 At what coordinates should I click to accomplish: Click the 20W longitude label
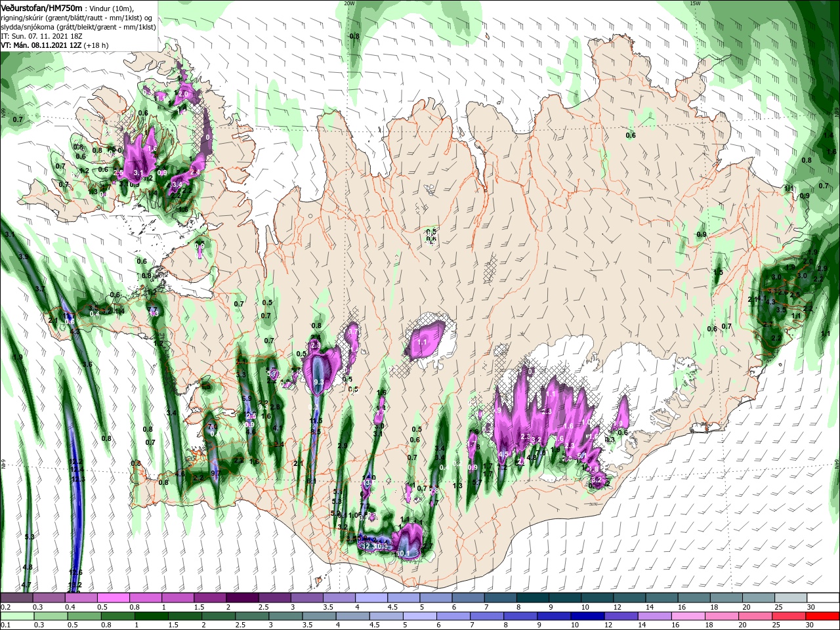[x=349, y=3]
